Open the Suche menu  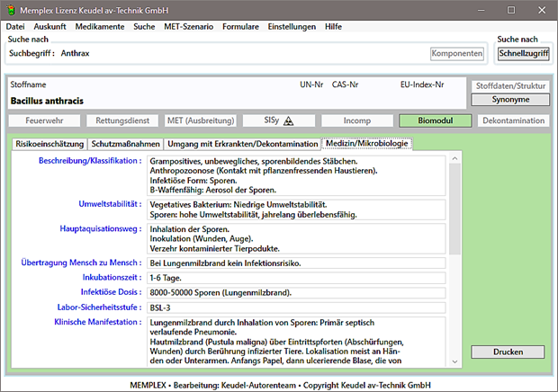click(x=144, y=27)
